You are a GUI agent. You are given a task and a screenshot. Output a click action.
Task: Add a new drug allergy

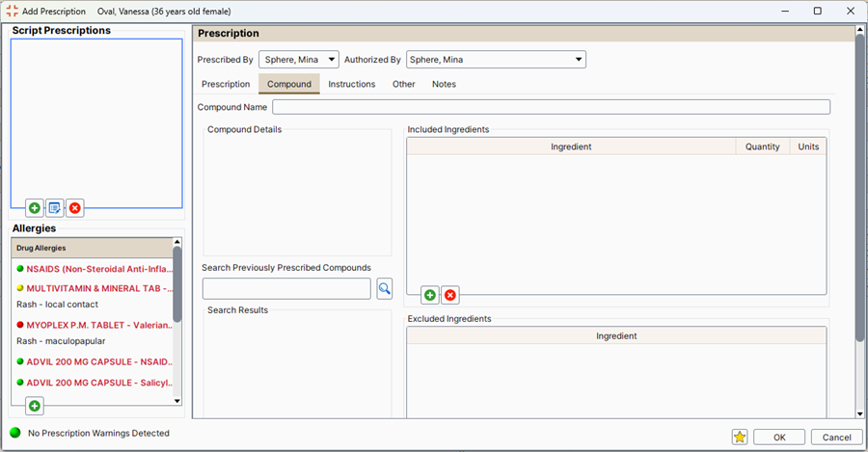[x=35, y=406]
